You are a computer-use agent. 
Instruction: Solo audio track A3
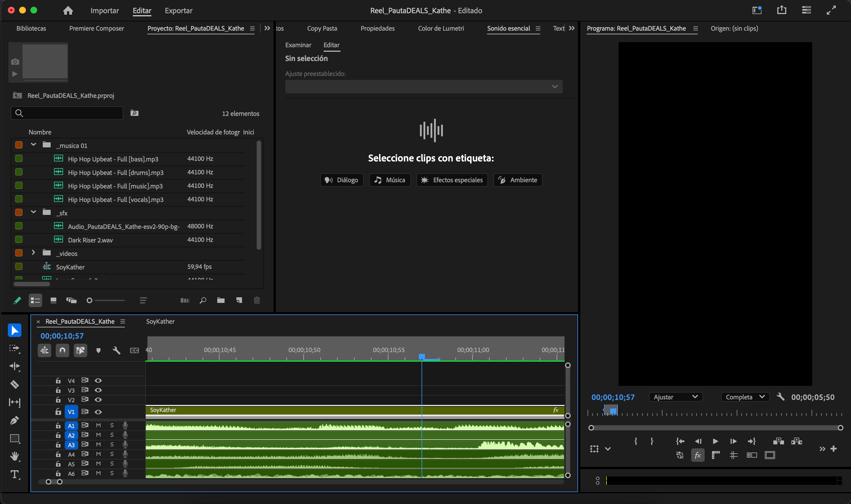[112, 445]
